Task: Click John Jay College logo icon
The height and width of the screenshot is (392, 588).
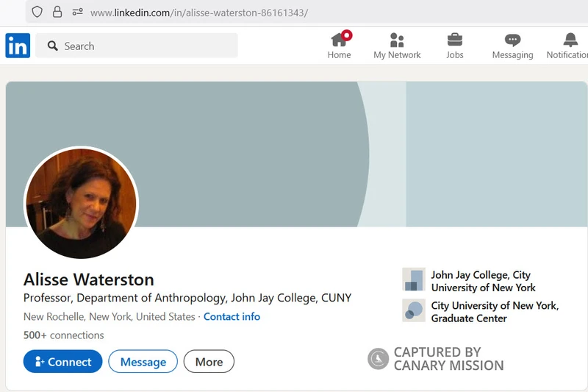Action: (414, 279)
